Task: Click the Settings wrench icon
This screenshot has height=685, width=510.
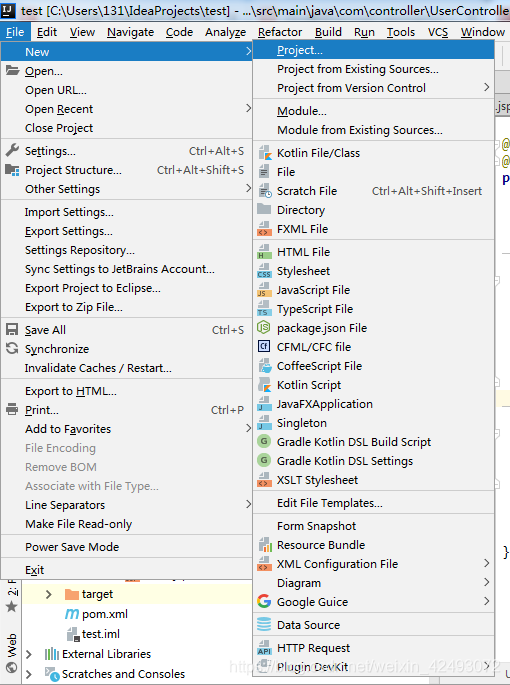Action: [x=12, y=150]
